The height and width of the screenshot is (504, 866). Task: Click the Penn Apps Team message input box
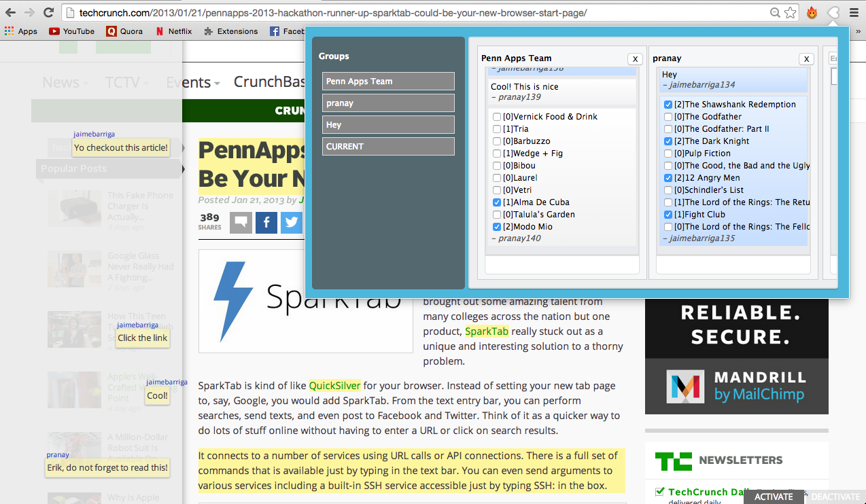(562, 264)
